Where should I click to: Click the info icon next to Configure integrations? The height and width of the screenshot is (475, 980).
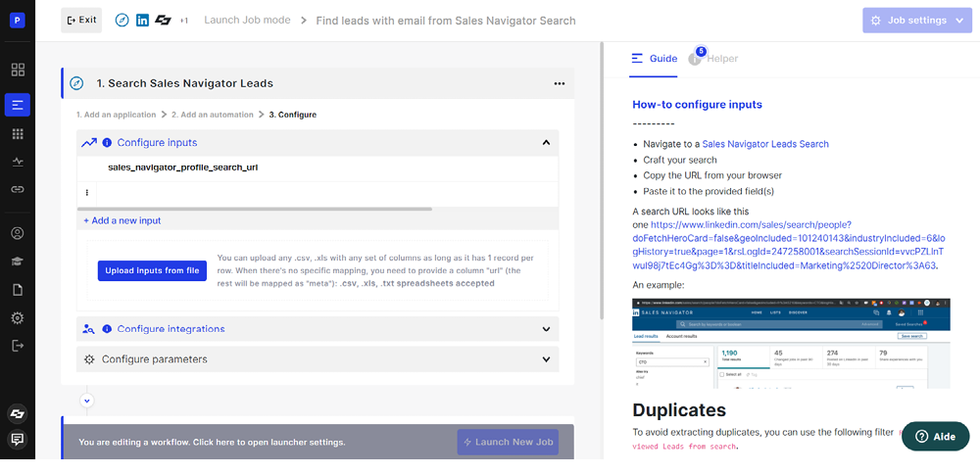click(x=107, y=329)
